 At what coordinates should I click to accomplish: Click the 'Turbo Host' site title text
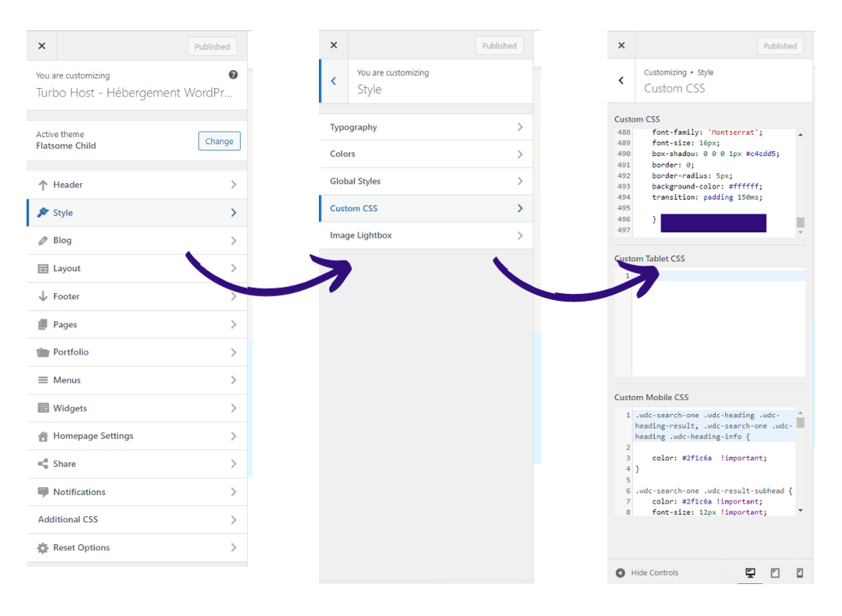[x=134, y=93]
